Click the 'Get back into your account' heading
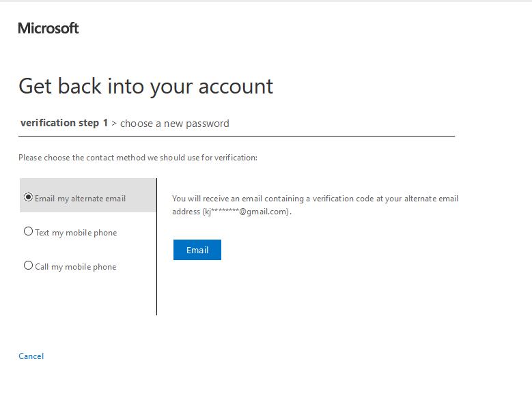Image resolution: width=532 pixels, height=400 pixels. pos(145,87)
